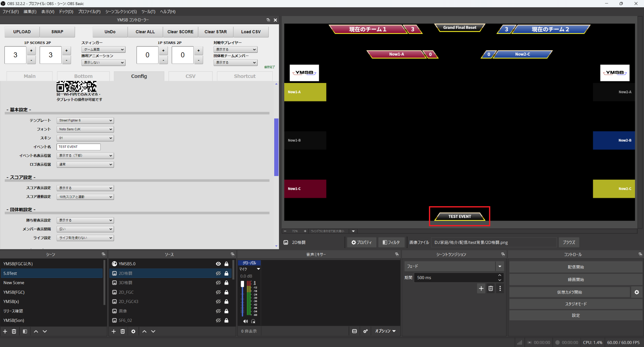
Task: Mute the Mic channel speaker icon
Action: point(245,321)
